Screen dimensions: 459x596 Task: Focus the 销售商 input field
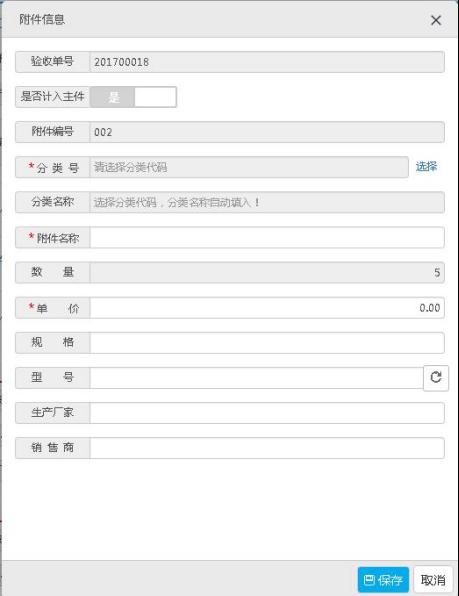click(267, 448)
